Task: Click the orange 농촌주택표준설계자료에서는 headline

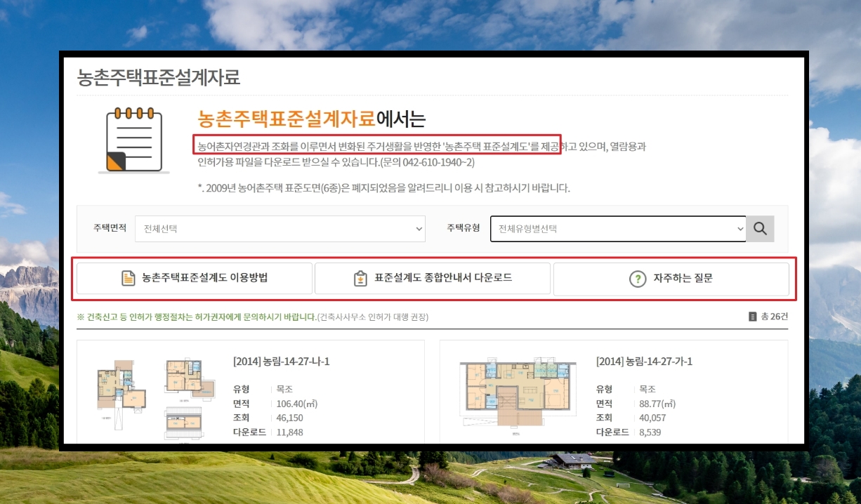Action: [x=312, y=118]
